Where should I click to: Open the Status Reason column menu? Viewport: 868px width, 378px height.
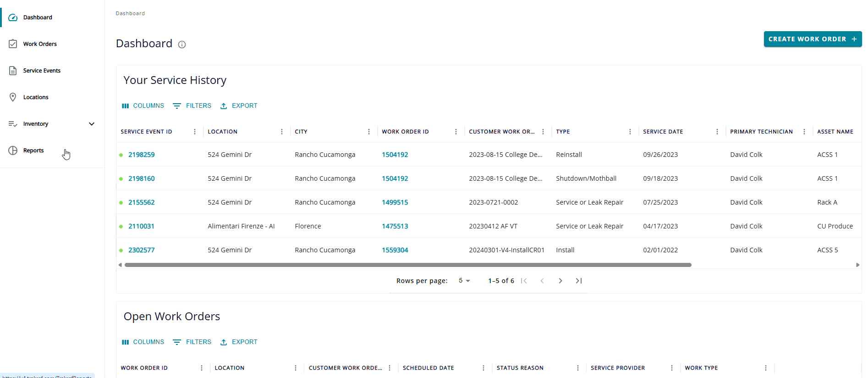(x=578, y=368)
